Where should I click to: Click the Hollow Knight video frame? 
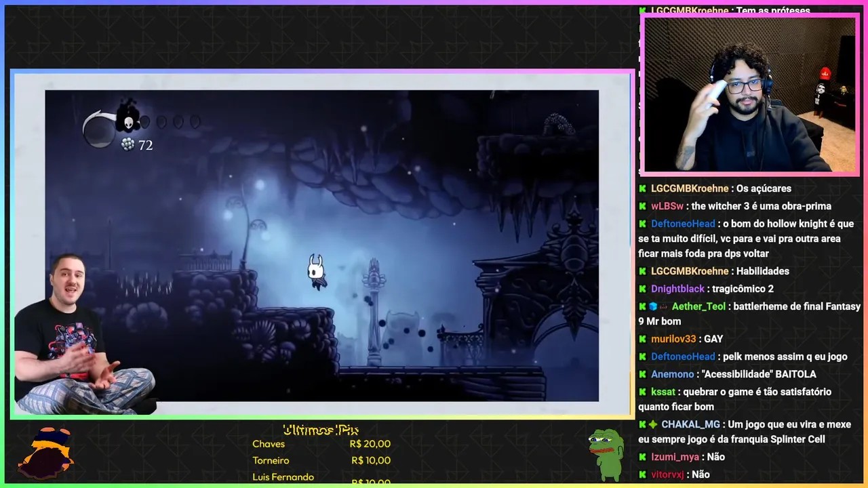click(321, 245)
